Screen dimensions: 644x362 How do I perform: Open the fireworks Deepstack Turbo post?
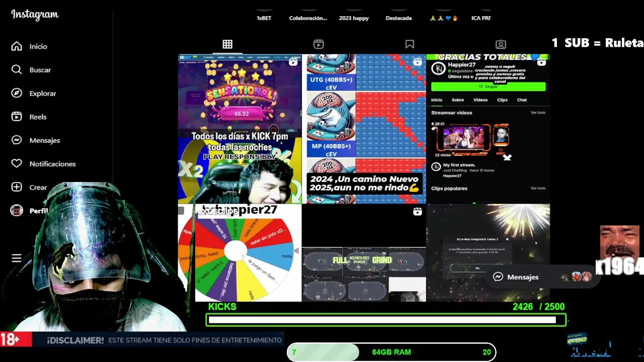(488, 253)
